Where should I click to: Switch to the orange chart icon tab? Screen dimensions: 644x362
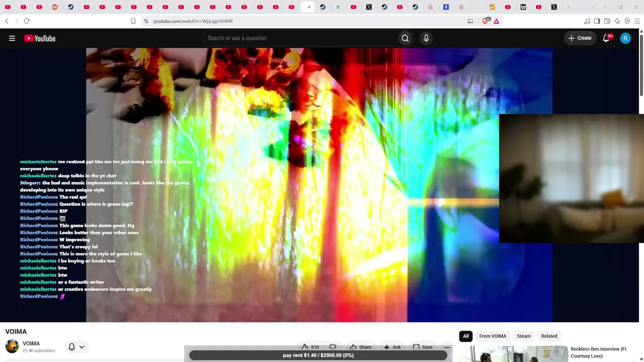click(x=492, y=7)
